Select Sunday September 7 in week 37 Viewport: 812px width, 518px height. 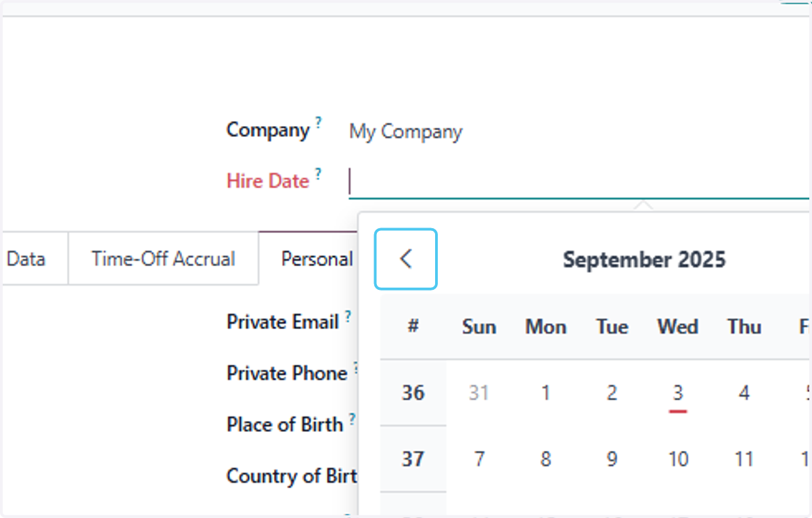[479, 459]
